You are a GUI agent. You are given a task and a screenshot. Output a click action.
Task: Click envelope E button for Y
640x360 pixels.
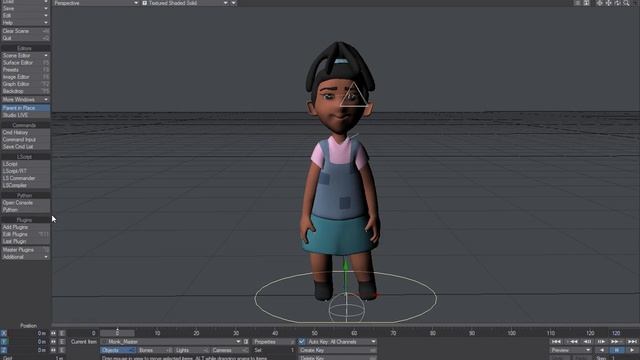[62, 342]
